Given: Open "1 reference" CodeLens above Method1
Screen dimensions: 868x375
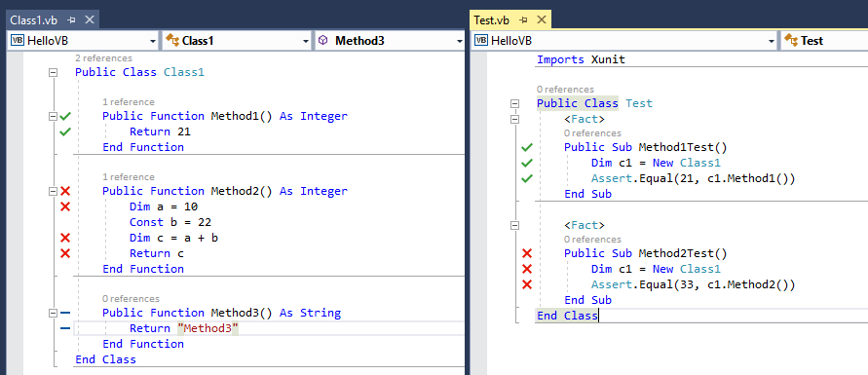Looking at the screenshot, I should (x=129, y=101).
